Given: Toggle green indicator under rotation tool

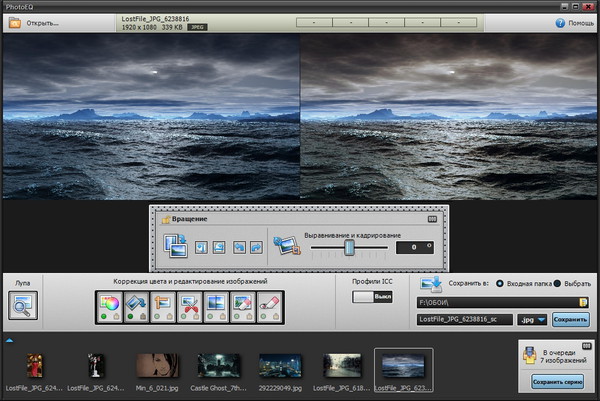Looking at the screenshot, I should 130,316.
